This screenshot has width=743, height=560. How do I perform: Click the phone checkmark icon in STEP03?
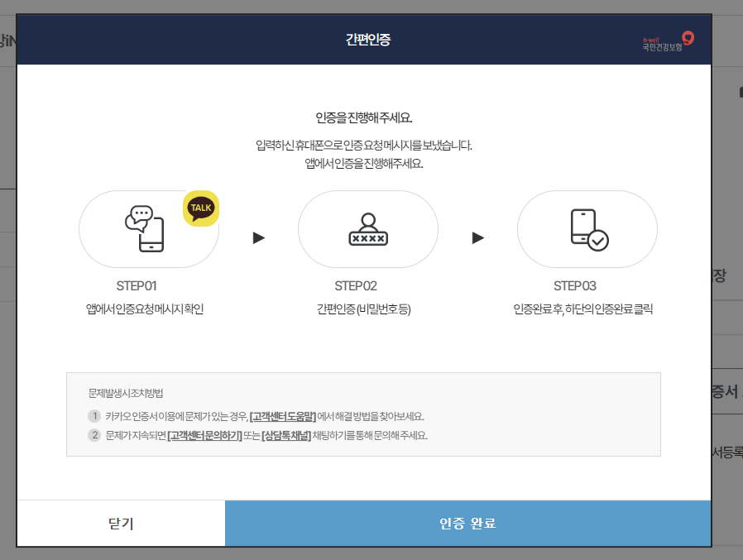point(589,230)
